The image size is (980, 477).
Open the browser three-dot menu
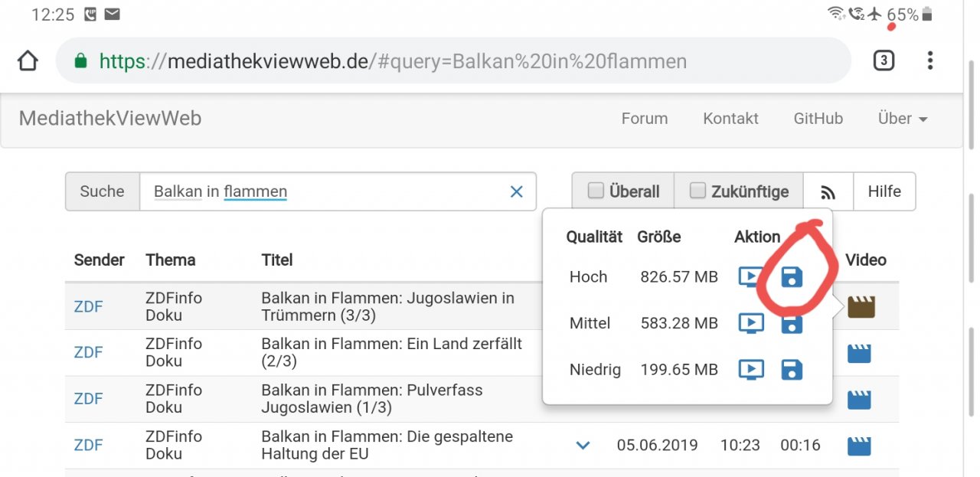click(x=930, y=60)
